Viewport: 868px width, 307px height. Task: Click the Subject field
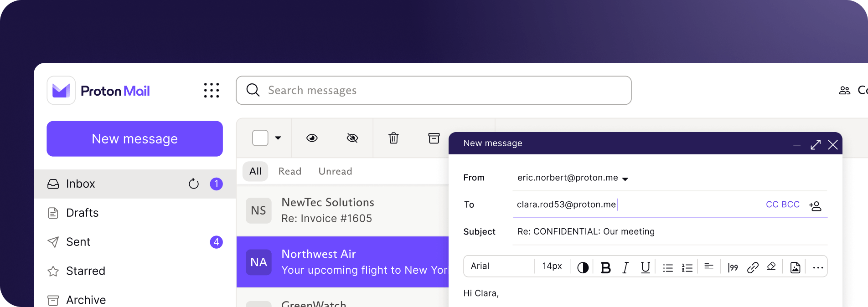click(x=670, y=231)
